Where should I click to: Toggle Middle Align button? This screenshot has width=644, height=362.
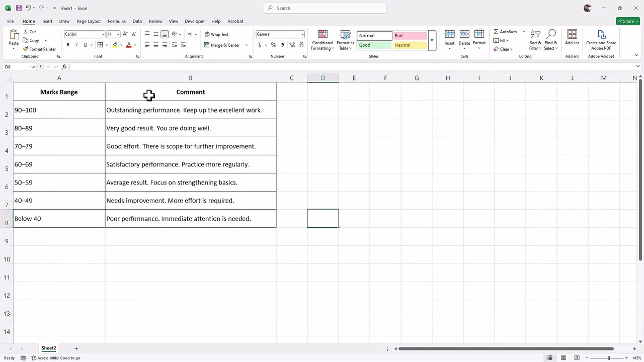pyautogui.click(x=156, y=34)
